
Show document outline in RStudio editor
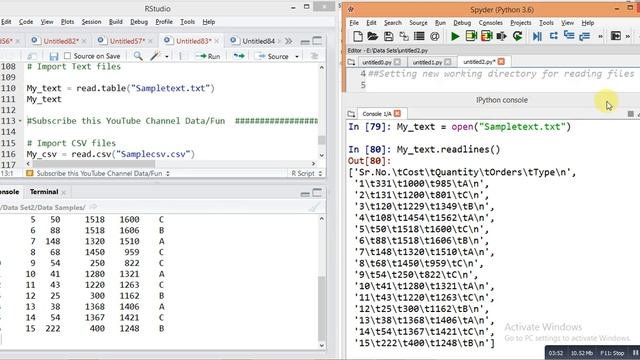314,56
